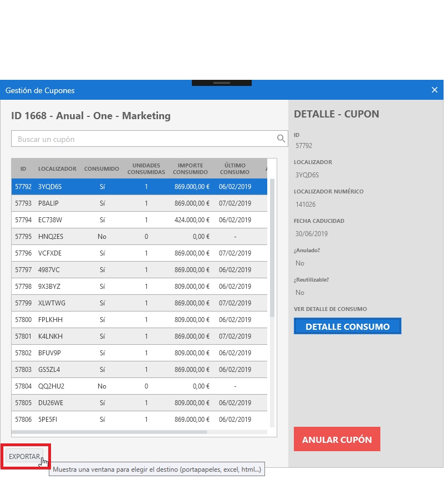The image size is (448, 480).
Task: Sort by the CONSUMIDO column header
Action: click(x=101, y=168)
